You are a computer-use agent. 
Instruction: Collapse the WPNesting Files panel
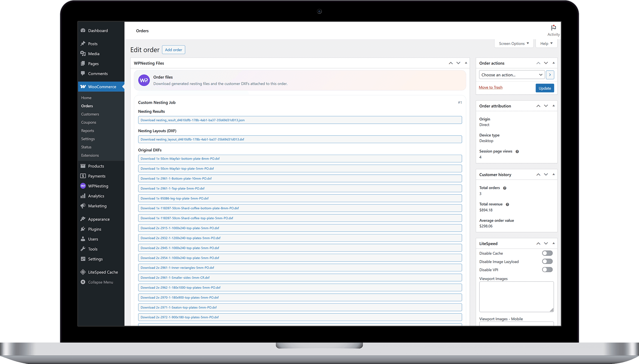466,63
